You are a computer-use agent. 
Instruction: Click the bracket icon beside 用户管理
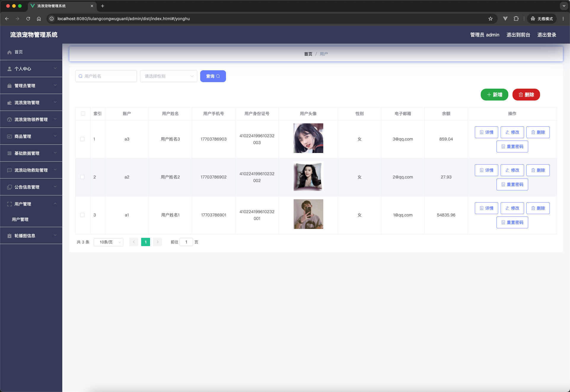(x=9, y=204)
